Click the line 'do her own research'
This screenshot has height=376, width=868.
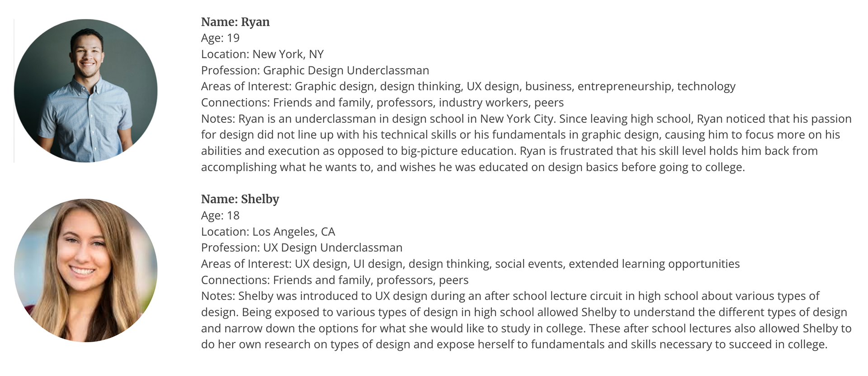tap(514, 344)
